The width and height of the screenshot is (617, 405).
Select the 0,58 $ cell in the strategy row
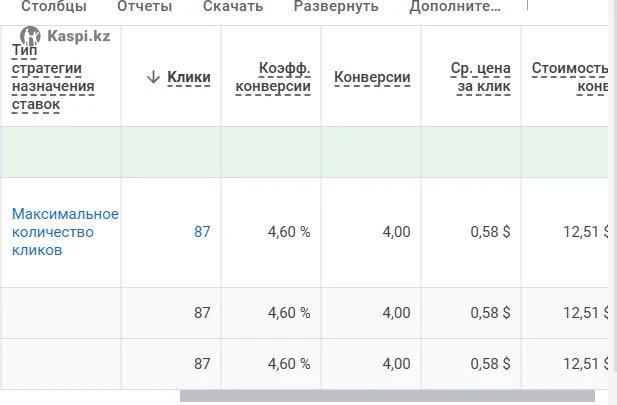tap(490, 232)
